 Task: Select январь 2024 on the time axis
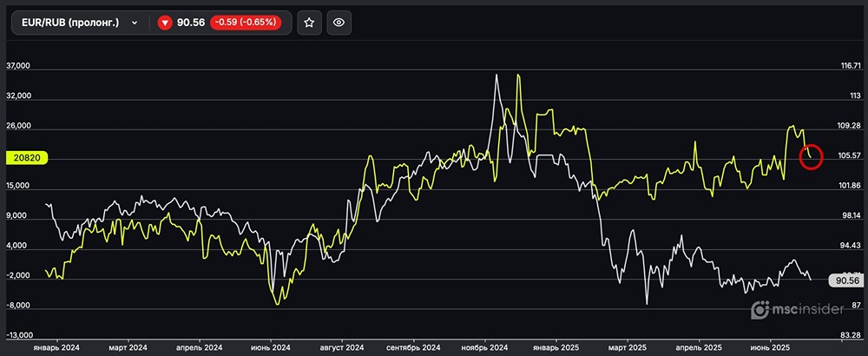click(x=58, y=346)
